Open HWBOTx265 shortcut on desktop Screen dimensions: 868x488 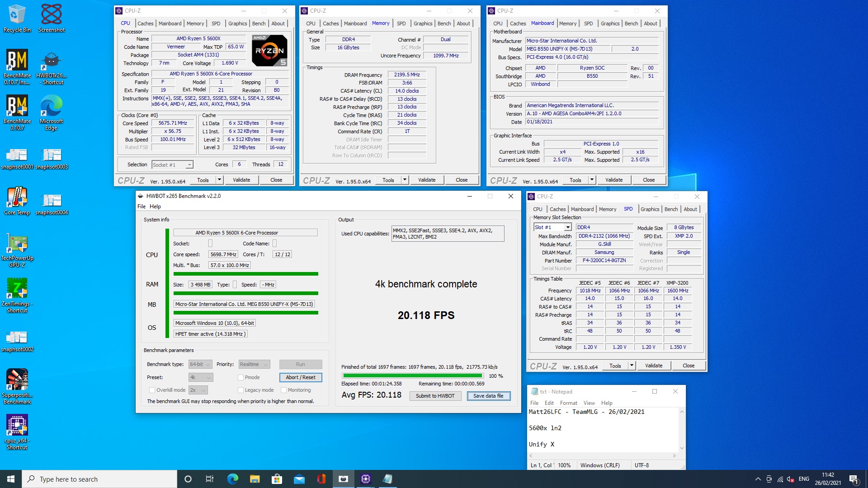pyautogui.click(x=52, y=67)
